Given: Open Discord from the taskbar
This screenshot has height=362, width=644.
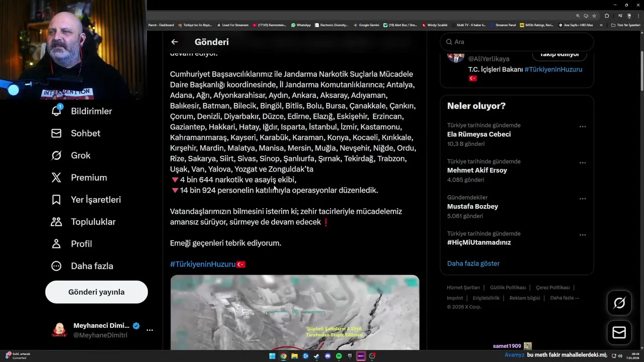Looking at the screenshot, I should click(x=328, y=356).
